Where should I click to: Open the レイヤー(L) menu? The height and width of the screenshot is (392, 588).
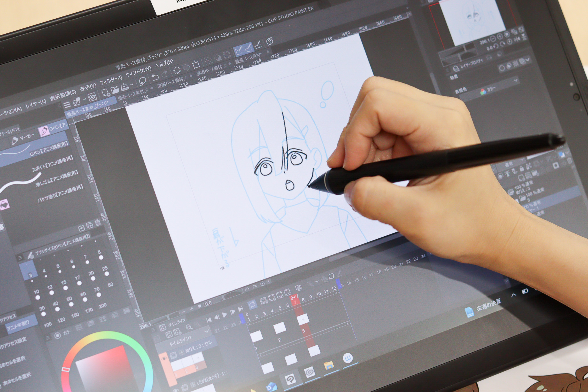(x=35, y=104)
